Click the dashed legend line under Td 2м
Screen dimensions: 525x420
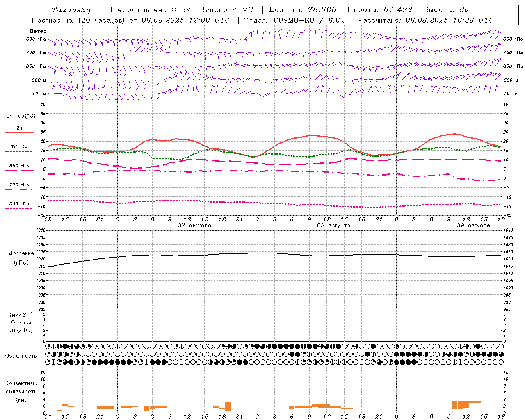18,152
